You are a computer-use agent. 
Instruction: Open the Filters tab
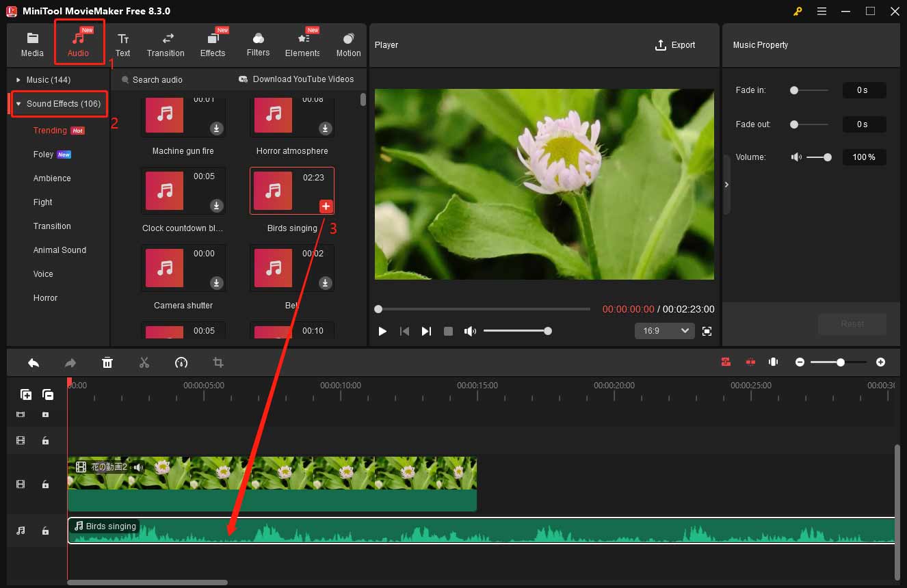click(258, 44)
